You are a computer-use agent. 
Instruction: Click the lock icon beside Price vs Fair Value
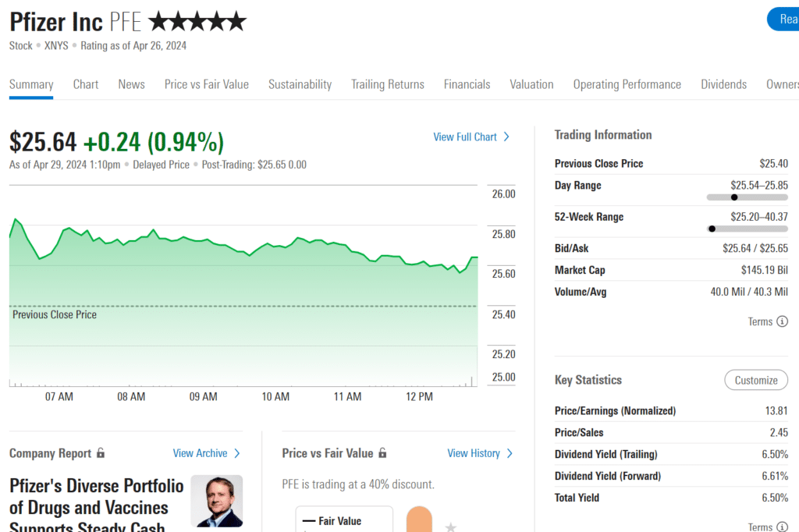coord(382,453)
